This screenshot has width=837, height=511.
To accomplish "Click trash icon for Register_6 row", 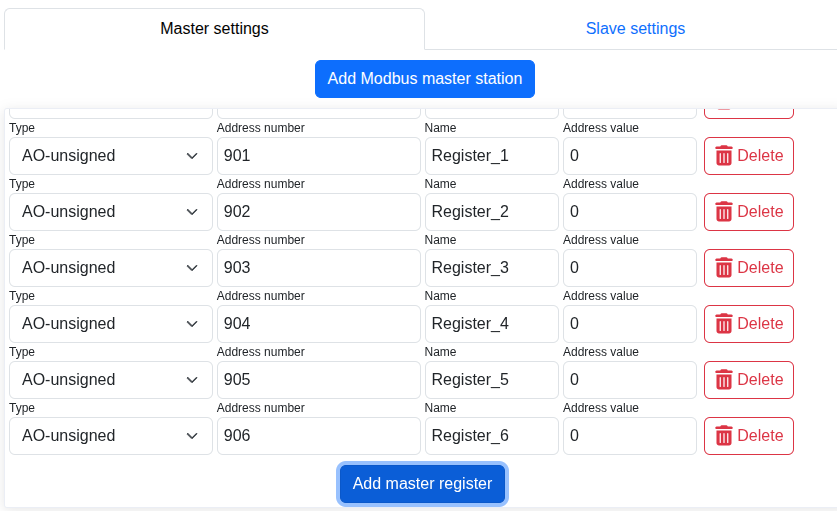I will 724,436.
